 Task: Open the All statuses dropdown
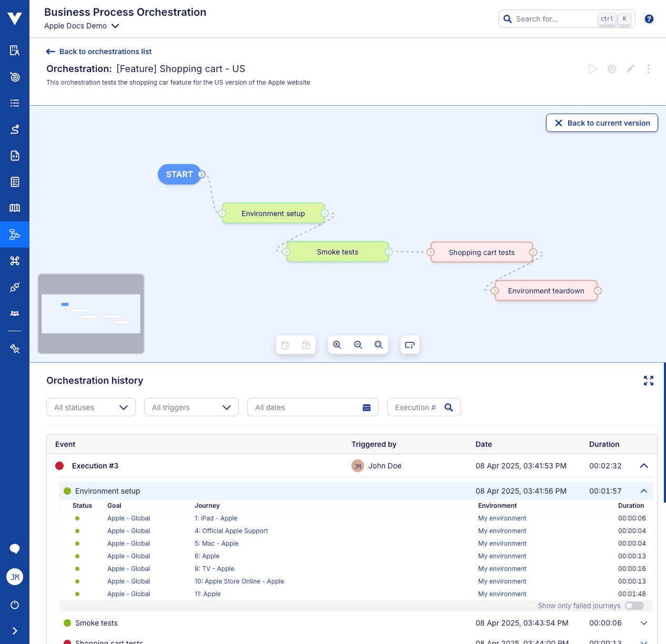pos(90,407)
